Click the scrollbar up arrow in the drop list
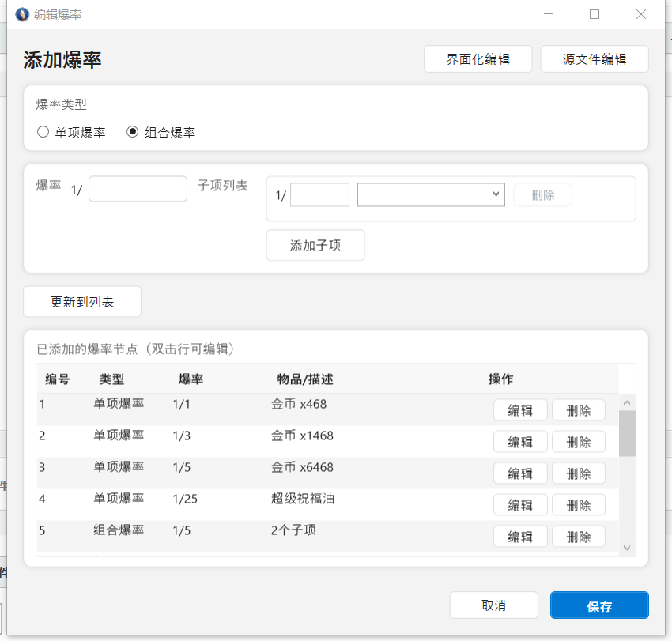Viewport: 672px width, 641px height. [x=626, y=402]
